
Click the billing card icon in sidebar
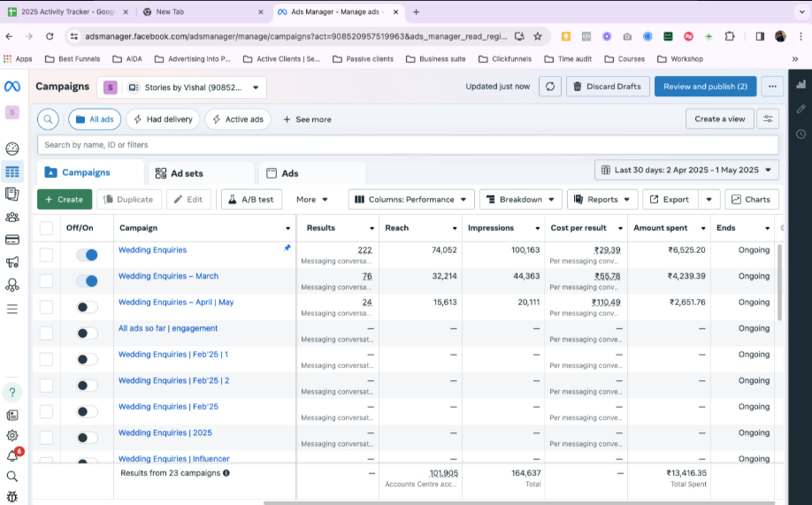(x=12, y=240)
